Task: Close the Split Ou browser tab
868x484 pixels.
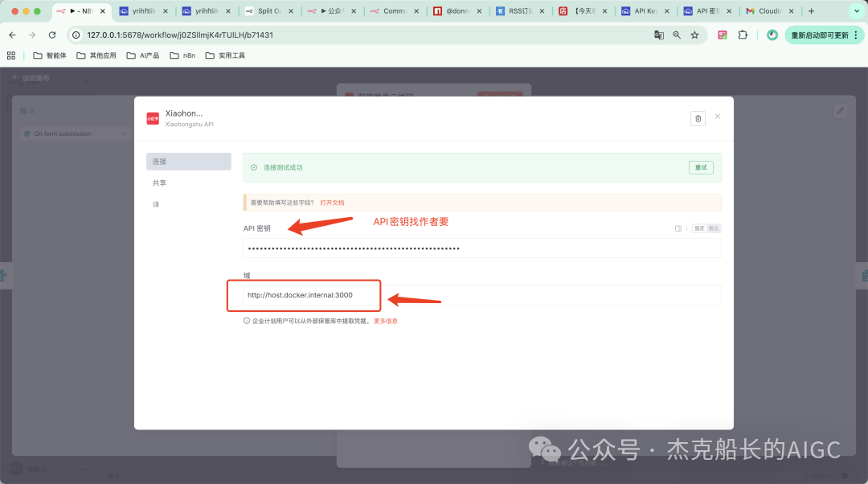Action: coord(291,11)
